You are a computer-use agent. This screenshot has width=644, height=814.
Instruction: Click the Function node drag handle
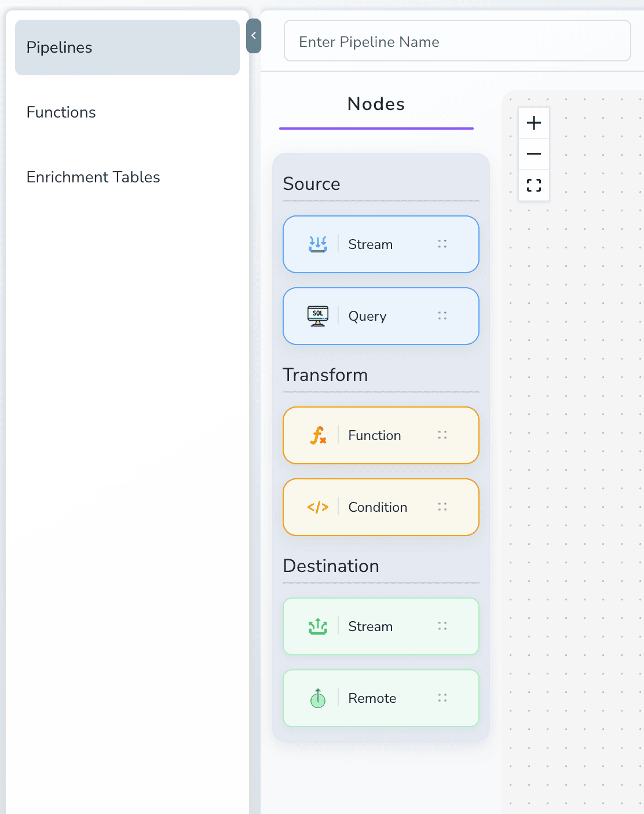442,435
